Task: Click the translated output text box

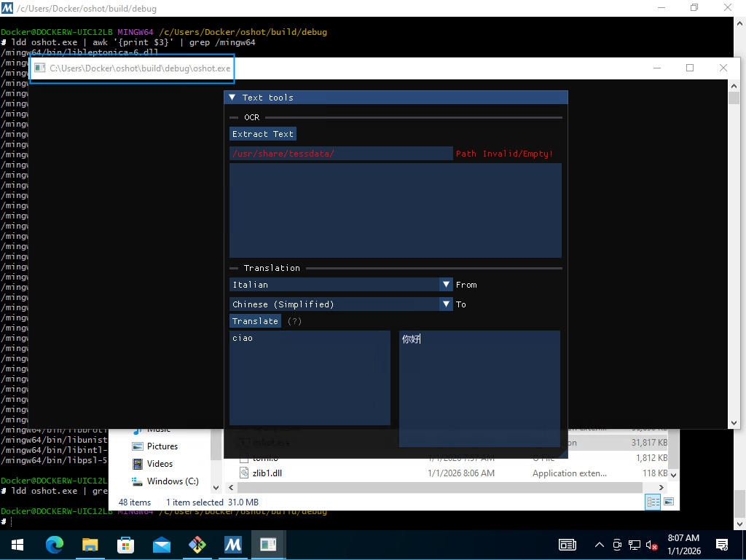Action: pos(479,388)
